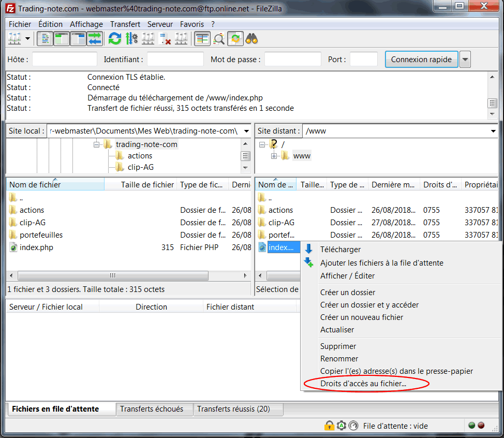This screenshot has height=438, width=504.
Task: Open the ? help menu
Action: pyautogui.click(x=213, y=24)
